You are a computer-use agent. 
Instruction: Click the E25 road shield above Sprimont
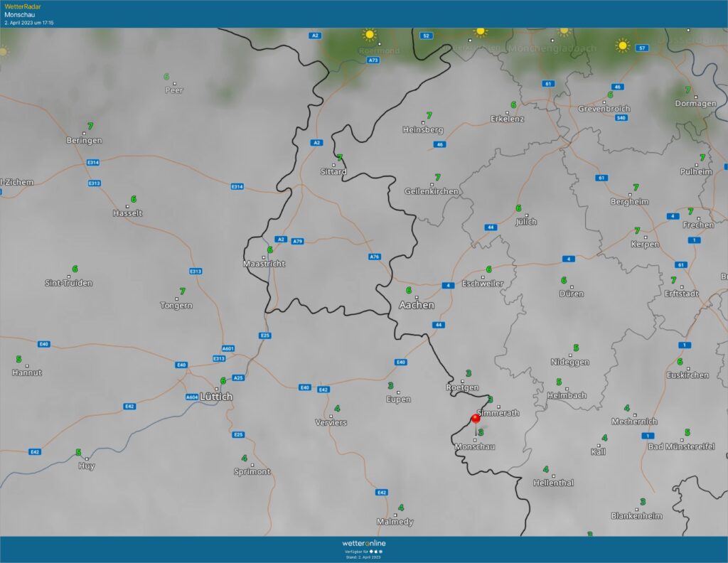pyautogui.click(x=238, y=434)
